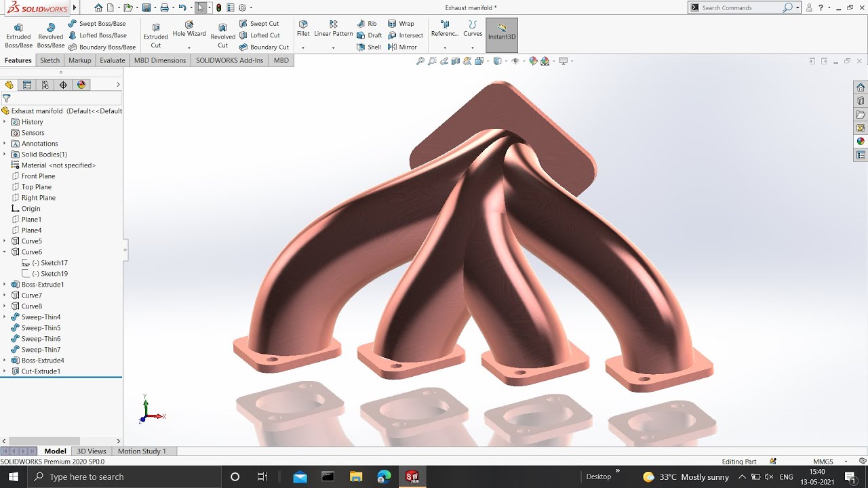Open the Hole Wizard tool
The image size is (868, 488).
coord(189,30)
